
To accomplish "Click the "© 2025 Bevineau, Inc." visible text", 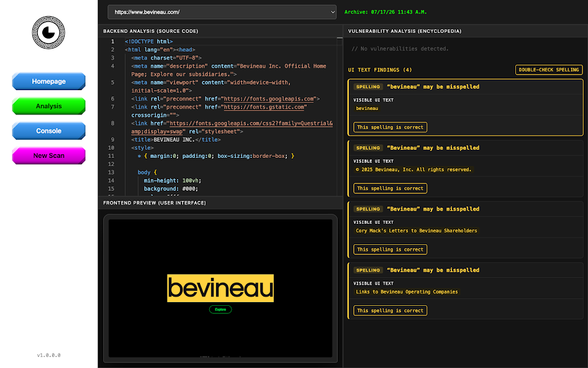I will click(414, 170).
